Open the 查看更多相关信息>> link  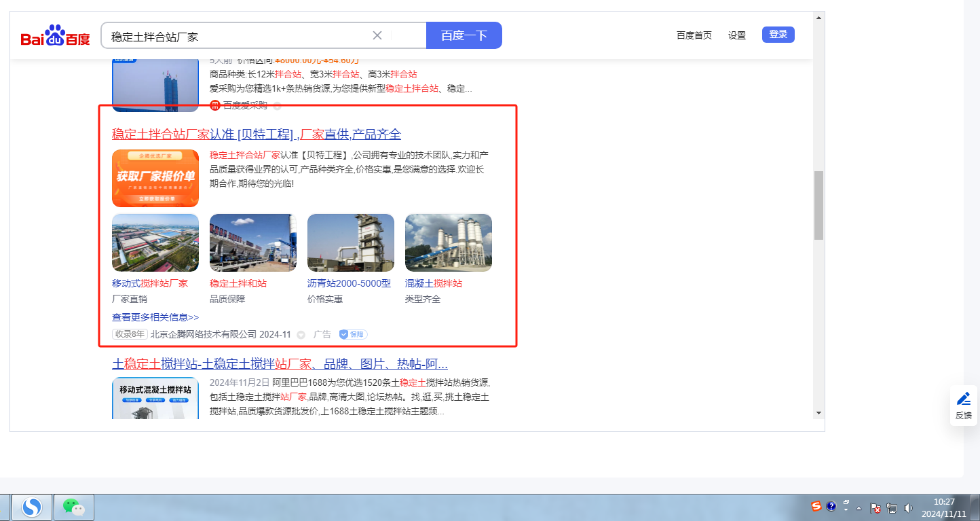tap(155, 317)
